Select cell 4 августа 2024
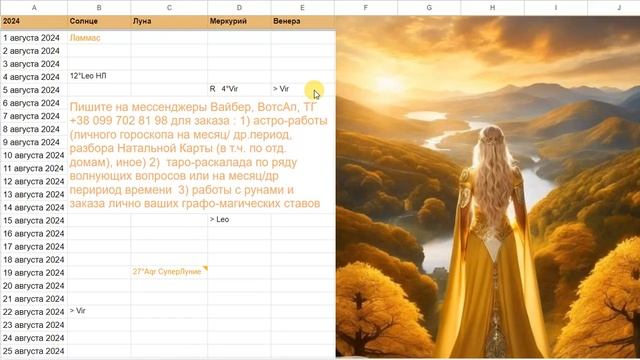640x360 pixels. point(34,77)
